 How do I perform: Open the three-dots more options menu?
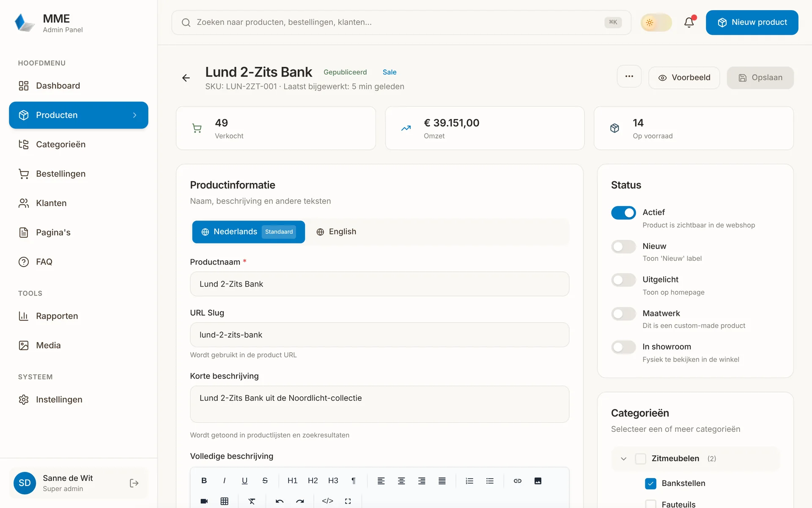(x=629, y=77)
